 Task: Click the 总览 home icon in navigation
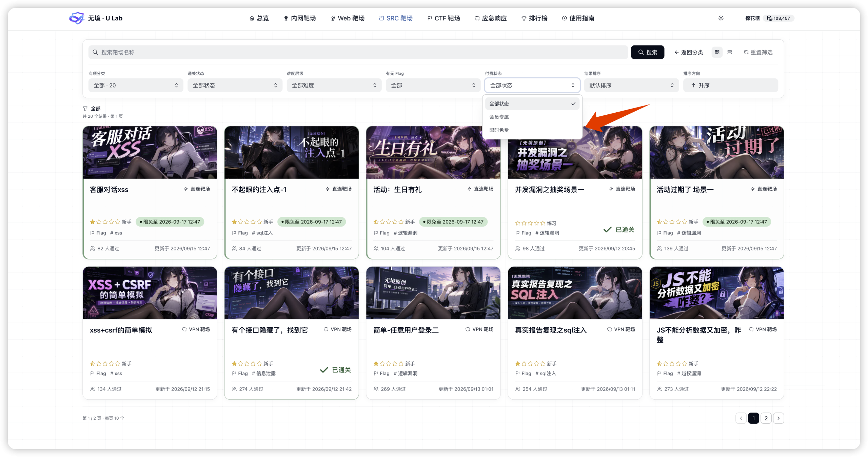252,18
